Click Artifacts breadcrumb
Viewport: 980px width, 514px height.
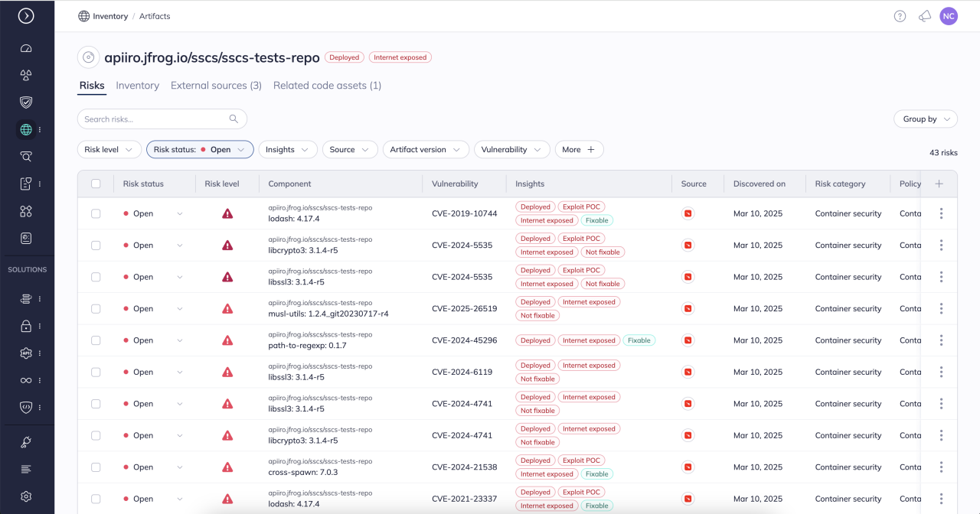pos(155,16)
